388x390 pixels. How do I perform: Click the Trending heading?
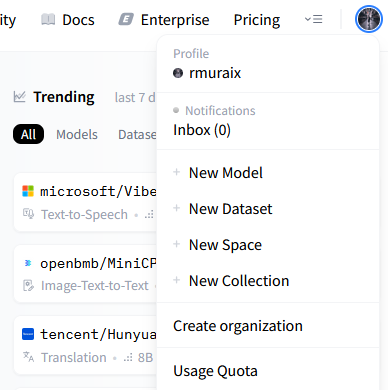pyautogui.click(x=64, y=97)
